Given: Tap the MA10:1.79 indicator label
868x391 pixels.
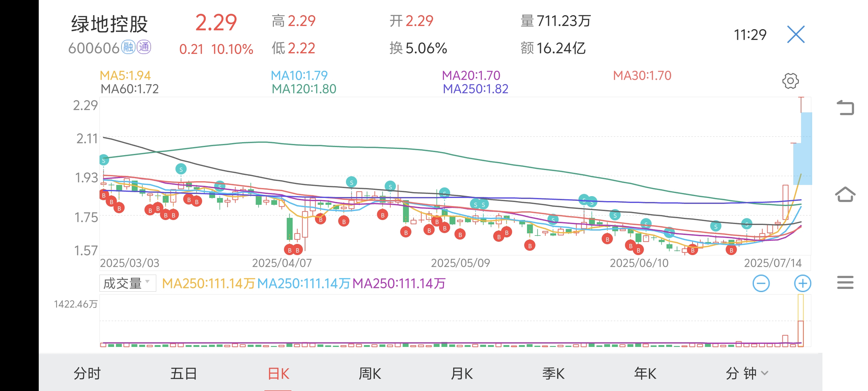Looking at the screenshot, I should click(x=299, y=75).
